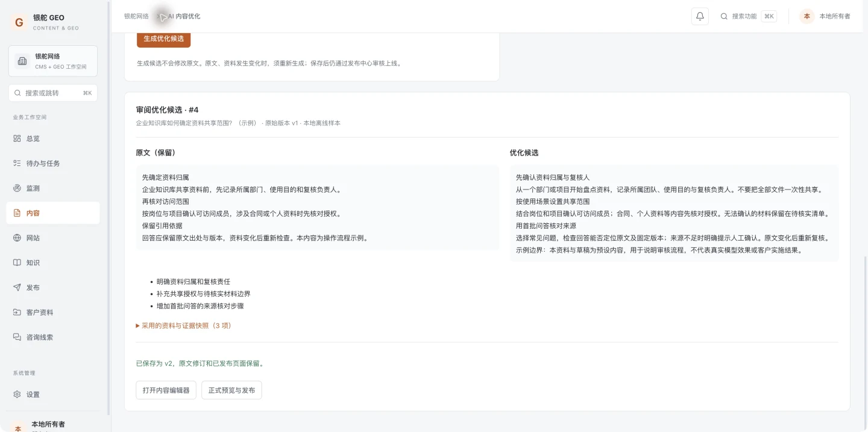Open the 搜索功能 top bar search

pyautogui.click(x=747, y=16)
